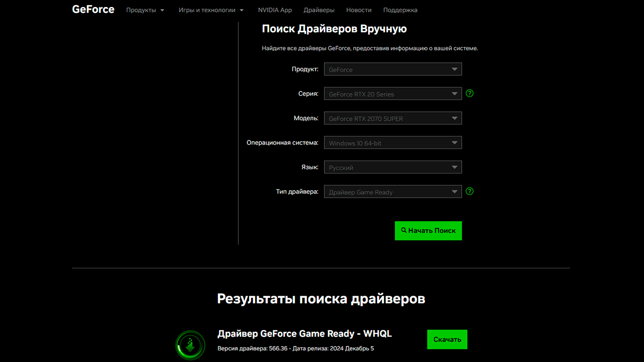
Task: Click the Операционная система label
Action: click(282, 143)
